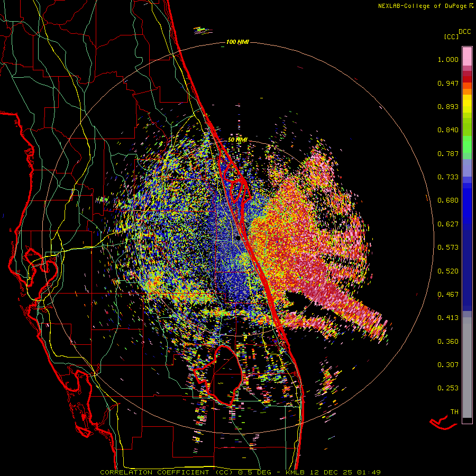Select the 0.360 color scale value

click(448, 342)
